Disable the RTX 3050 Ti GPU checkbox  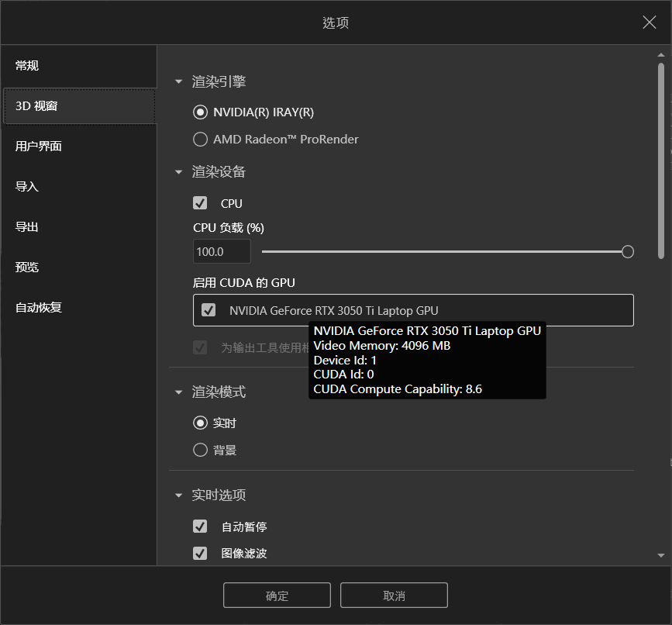point(208,310)
